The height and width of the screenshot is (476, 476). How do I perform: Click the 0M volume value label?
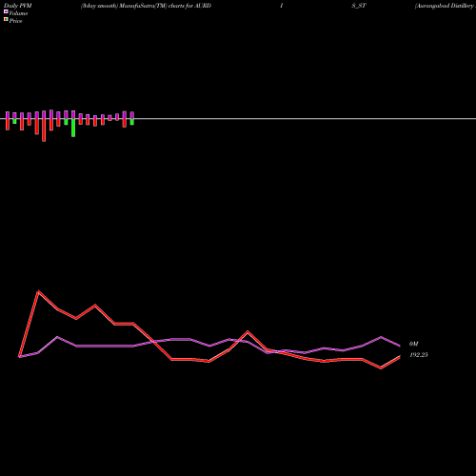(x=413, y=344)
